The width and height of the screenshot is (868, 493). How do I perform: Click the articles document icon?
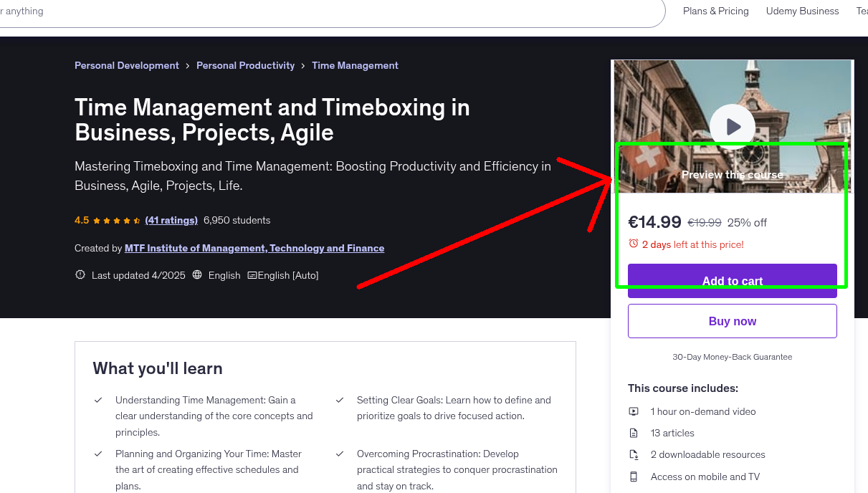[633, 433]
